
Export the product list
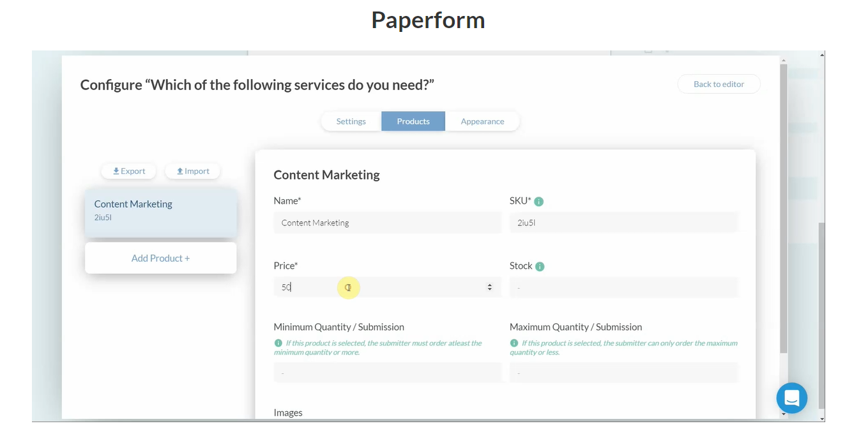[129, 171]
